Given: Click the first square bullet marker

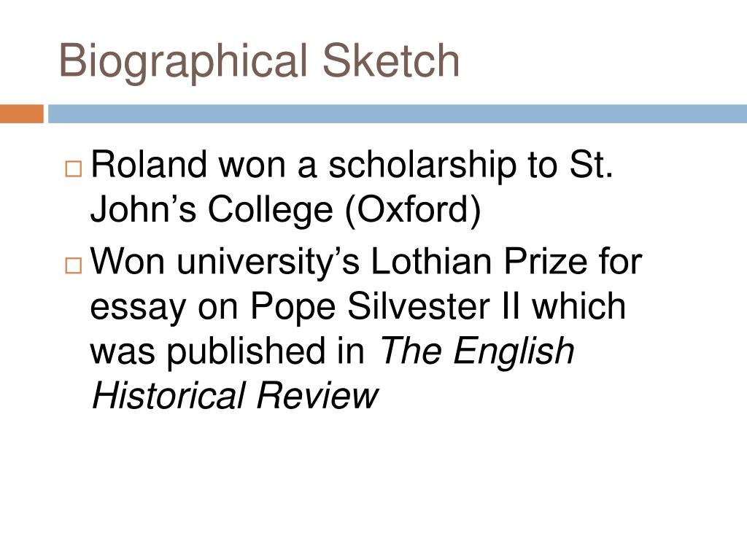Looking at the screenshot, I should [74, 169].
